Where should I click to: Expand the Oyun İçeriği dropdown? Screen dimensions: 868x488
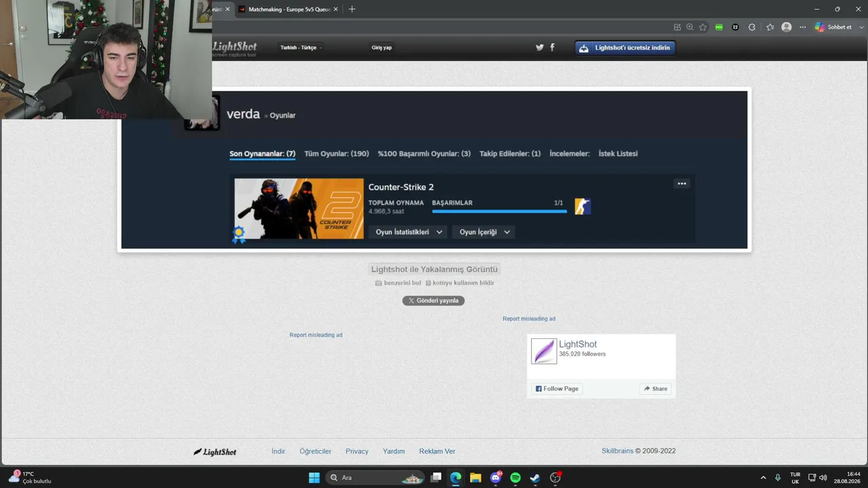click(x=484, y=232)
